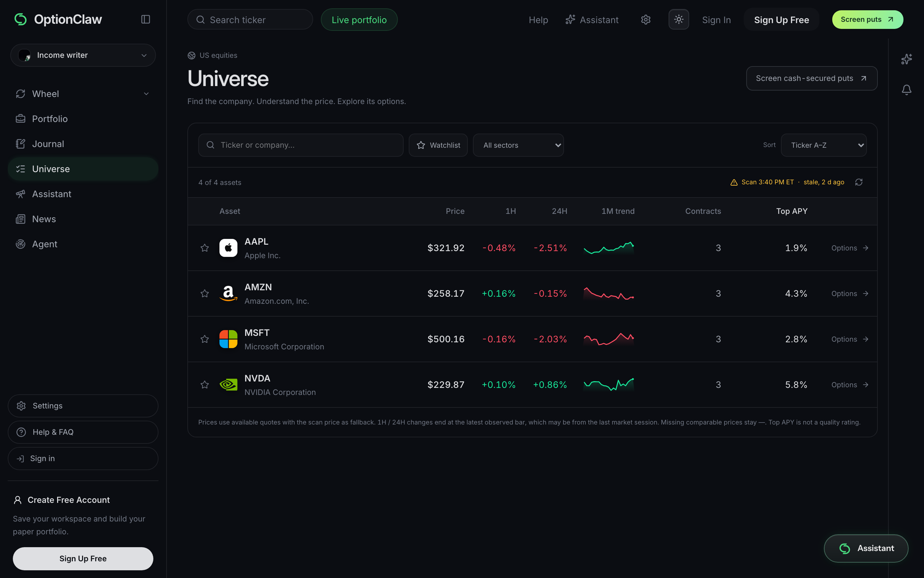Star MSFT to add to watchlist
This screenshot has height=578, width=924.
click(x=205, y=339)
